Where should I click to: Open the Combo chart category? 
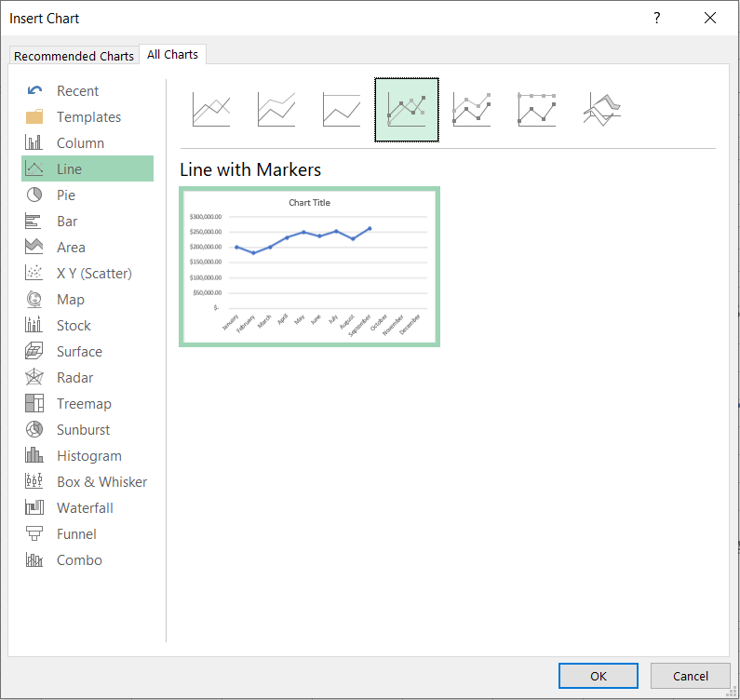tap(79, 560)
